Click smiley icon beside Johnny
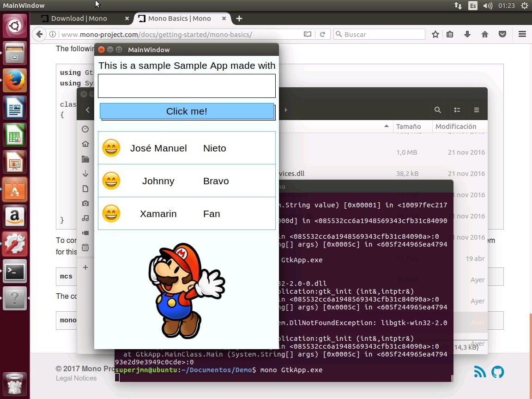 [x=111, y=181]
